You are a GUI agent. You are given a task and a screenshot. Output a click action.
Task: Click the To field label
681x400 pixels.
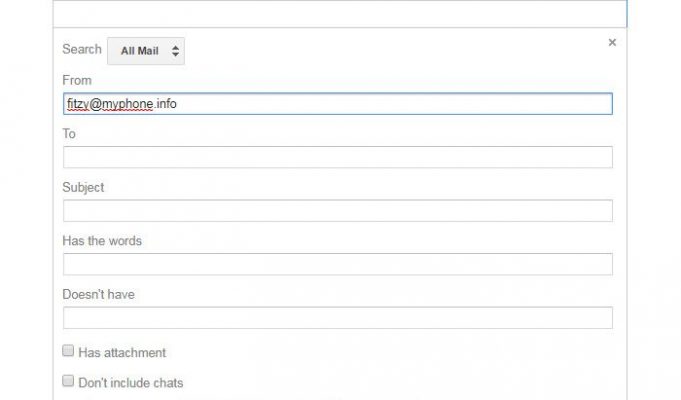(x=69, y=134)
